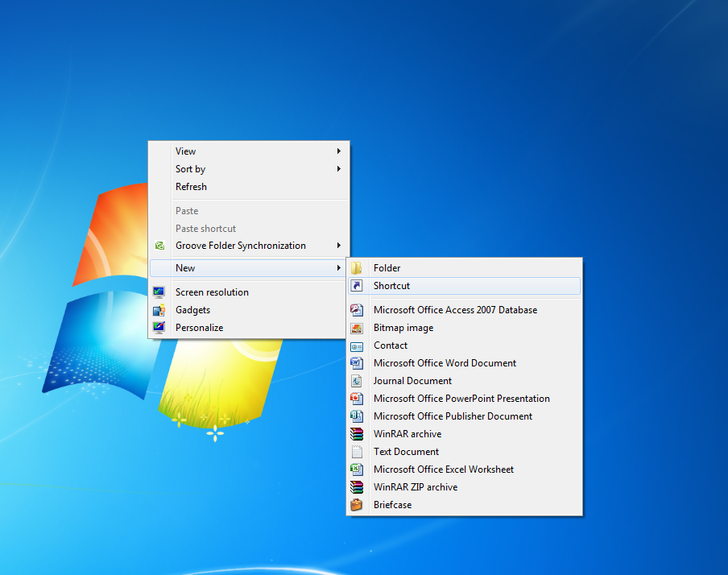Create a new Text Document
Image resolution: width=728 pixels, height=575 pixels.
point(465,452)
